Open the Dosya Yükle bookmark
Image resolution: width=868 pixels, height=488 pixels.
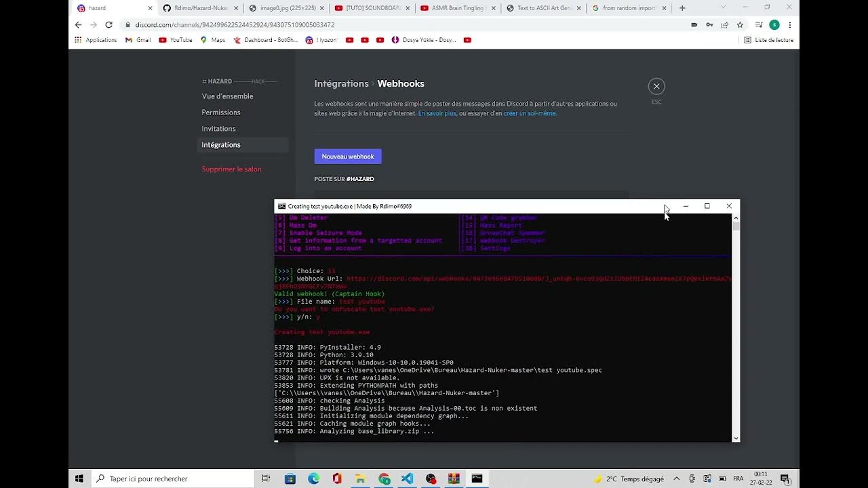(424, 40)
